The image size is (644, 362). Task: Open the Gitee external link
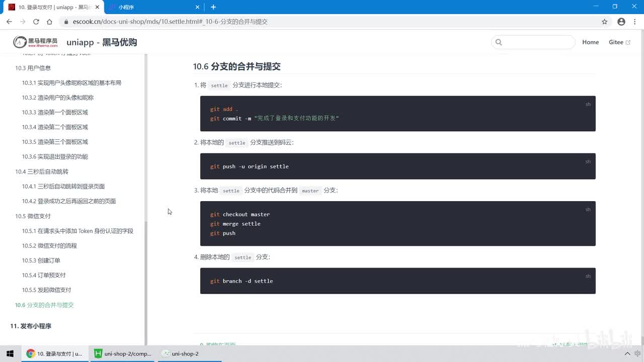click(619, 42)
